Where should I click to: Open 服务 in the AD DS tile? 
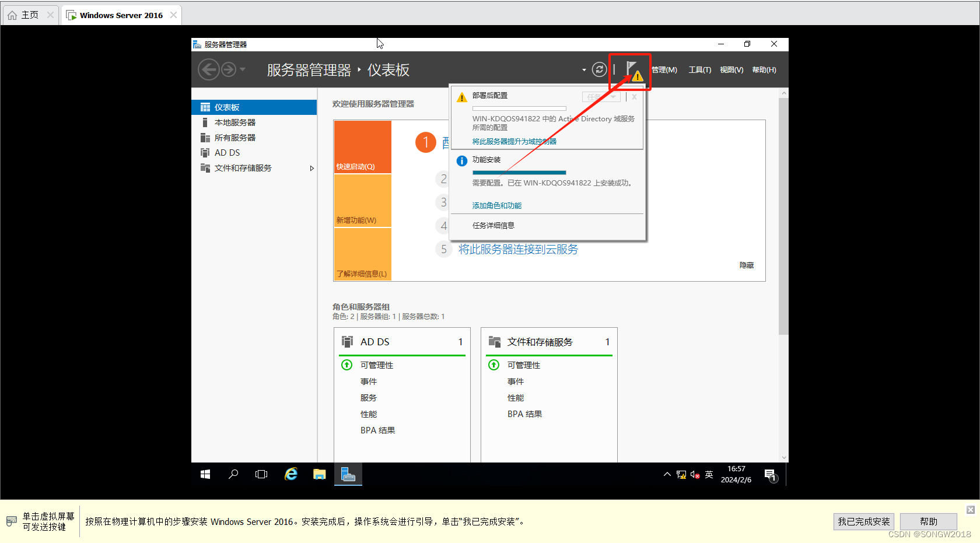click(x=369, y=398)
